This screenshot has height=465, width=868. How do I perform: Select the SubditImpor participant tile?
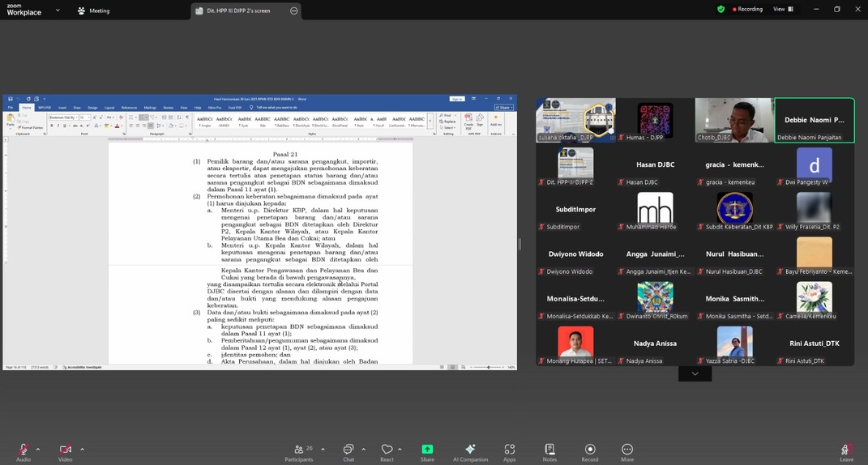point(575,210)
